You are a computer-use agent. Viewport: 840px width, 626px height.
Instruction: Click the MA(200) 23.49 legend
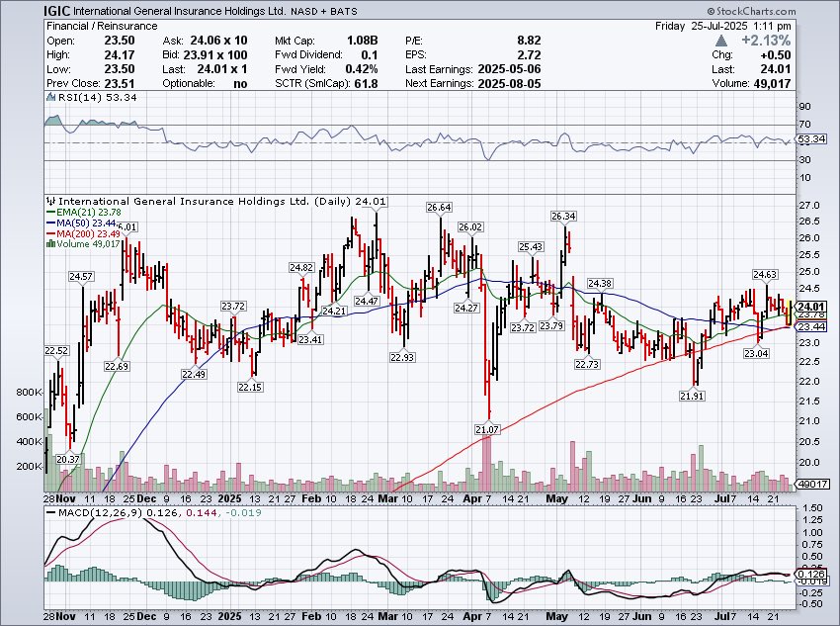click(x=84, y=233)
